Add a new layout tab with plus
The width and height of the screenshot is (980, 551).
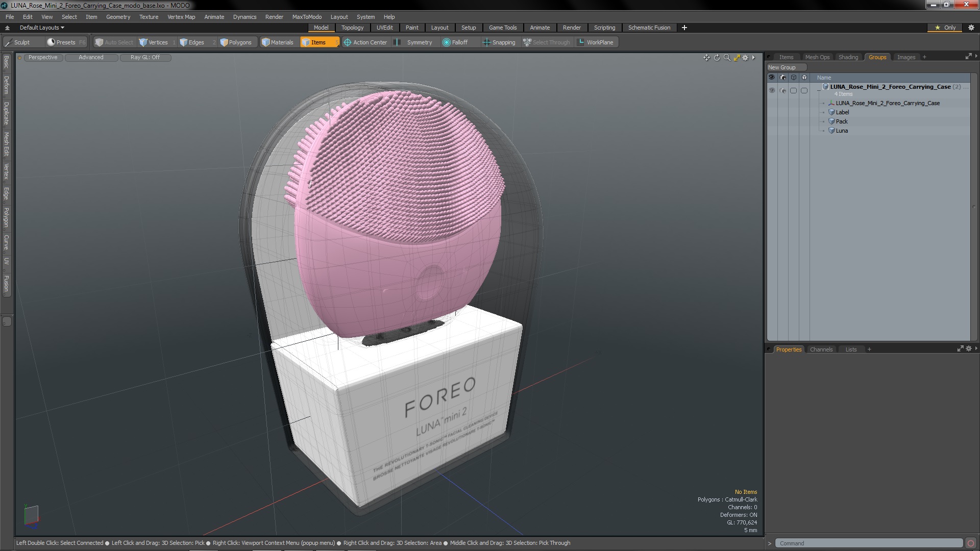(x=684, y=28)
